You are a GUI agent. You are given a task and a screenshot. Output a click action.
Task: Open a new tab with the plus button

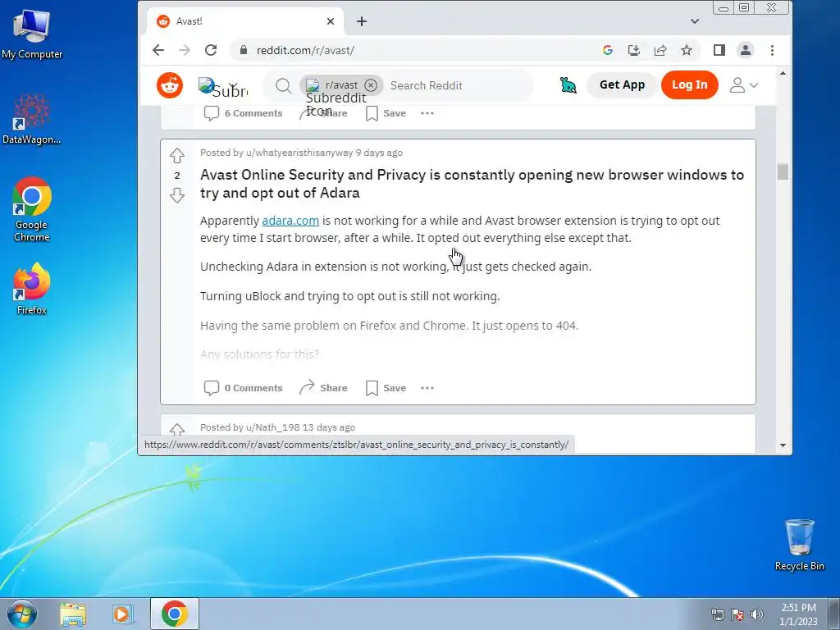coord(362,21)
